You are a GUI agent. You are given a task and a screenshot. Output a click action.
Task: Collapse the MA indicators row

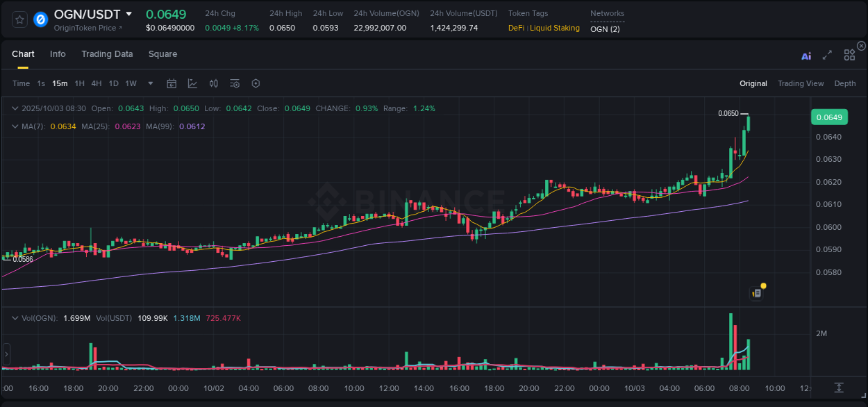(15, 126)
